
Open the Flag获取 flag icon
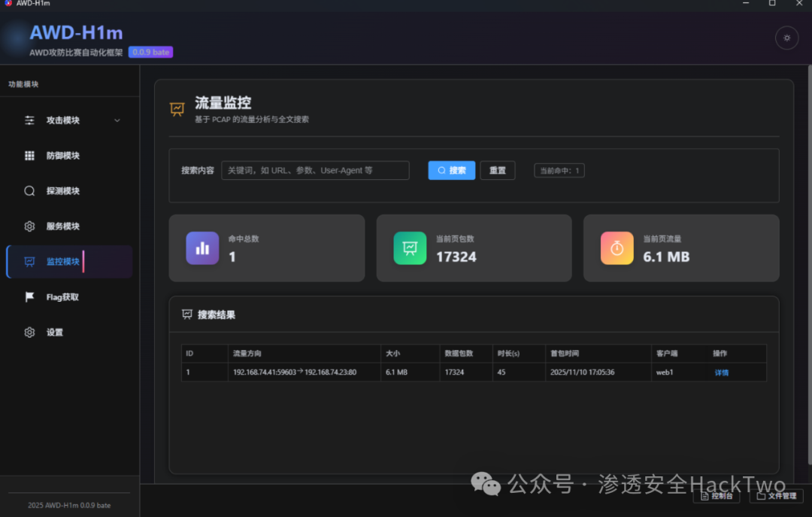29,297
